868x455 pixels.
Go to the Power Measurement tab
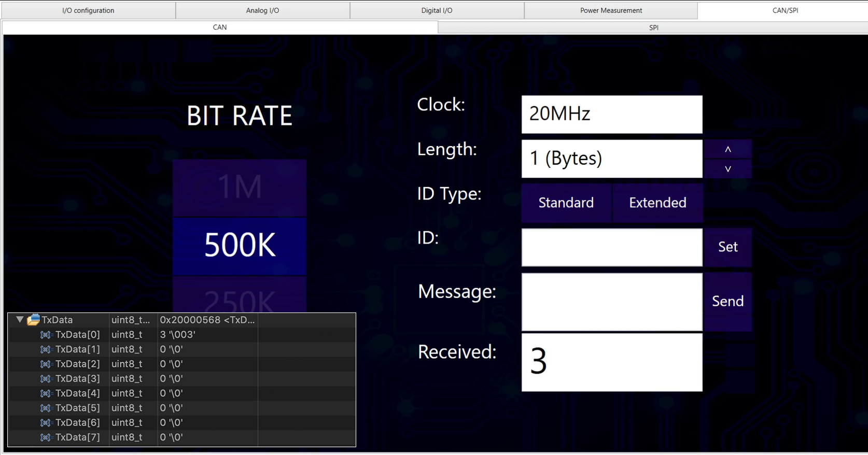[611, 10]
